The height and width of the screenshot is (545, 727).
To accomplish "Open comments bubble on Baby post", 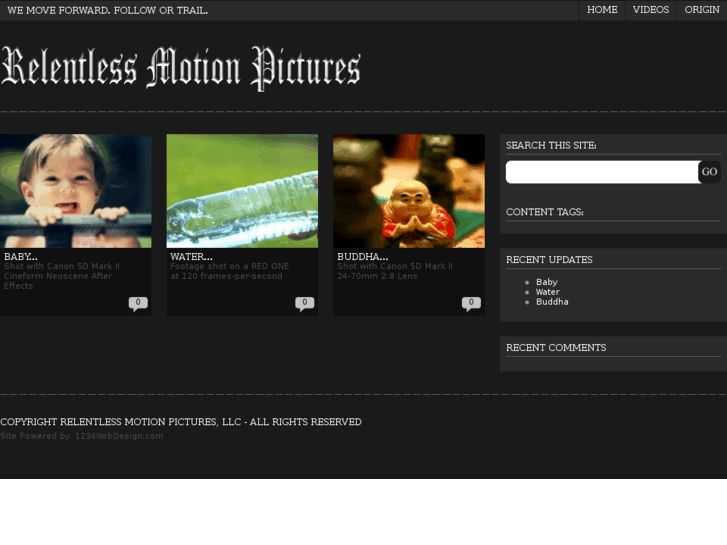I will [138, 303].
